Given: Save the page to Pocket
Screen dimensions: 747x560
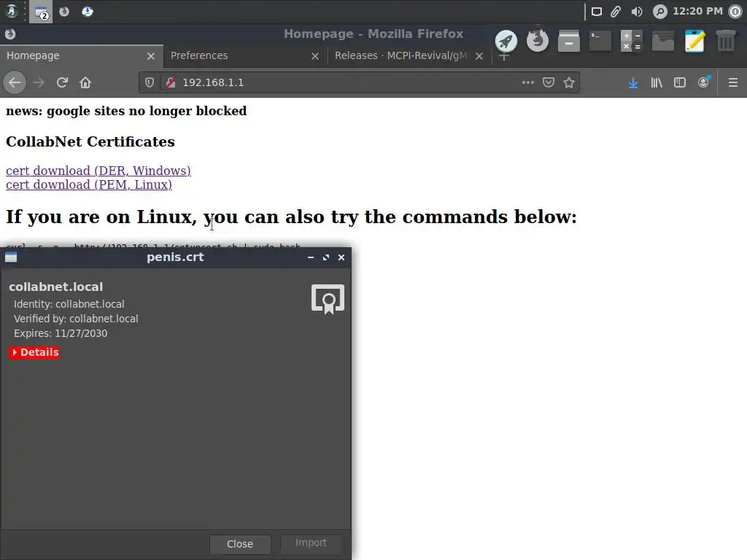Looking at the screenshot, I should pyautogui.click(x=549, y=82).
